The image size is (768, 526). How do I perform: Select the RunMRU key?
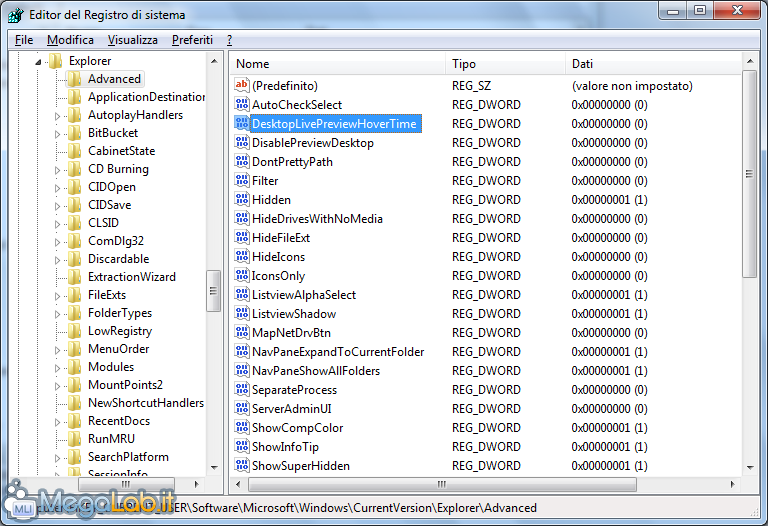111,439
